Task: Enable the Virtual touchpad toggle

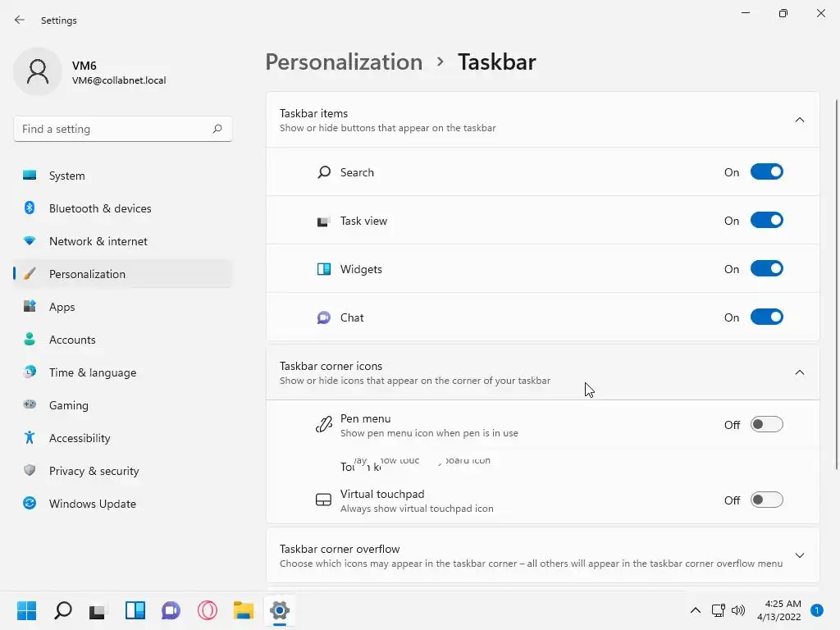Action: (767, 500)
